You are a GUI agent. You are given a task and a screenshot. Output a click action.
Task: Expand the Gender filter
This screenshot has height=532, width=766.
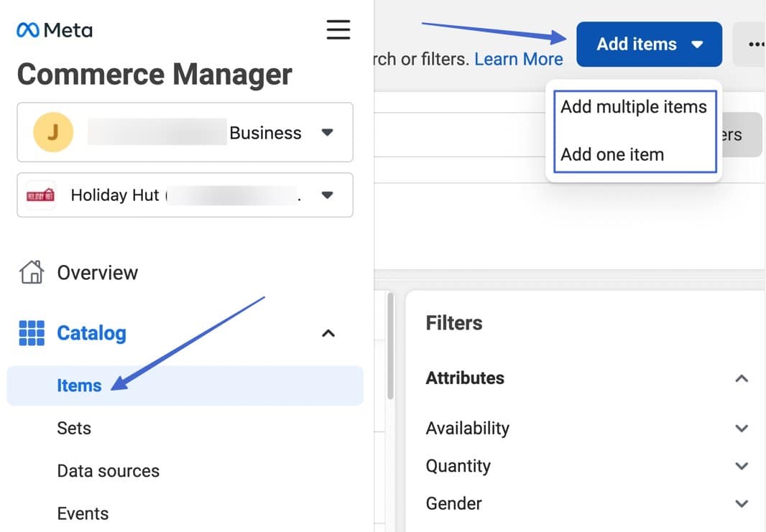point(742,503)
